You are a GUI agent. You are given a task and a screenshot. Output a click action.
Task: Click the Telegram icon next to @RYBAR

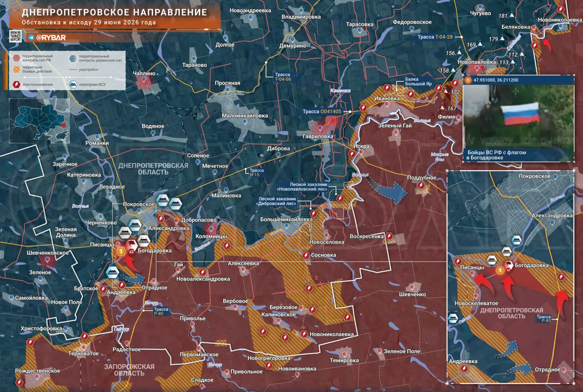[31, 38]
